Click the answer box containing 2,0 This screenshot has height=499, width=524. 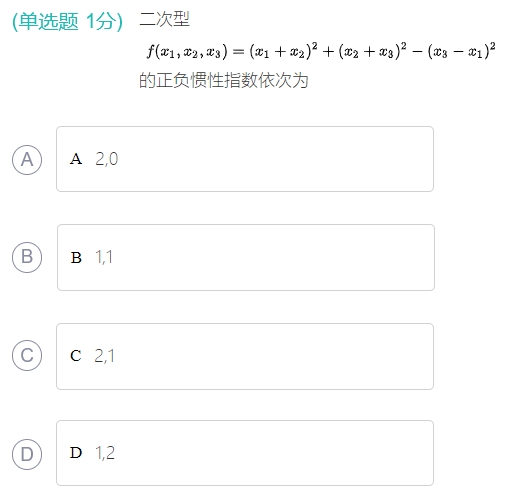(245, 159)
